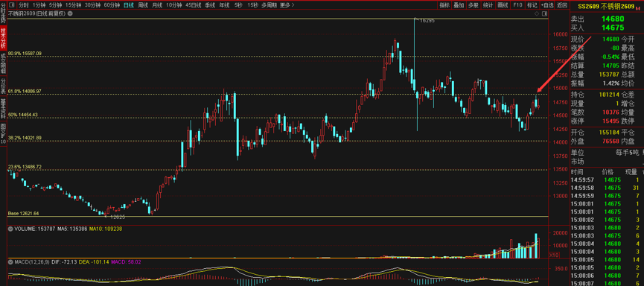
Task: Toggle the right sidebar panel icon
Action: tap(543, 13)
